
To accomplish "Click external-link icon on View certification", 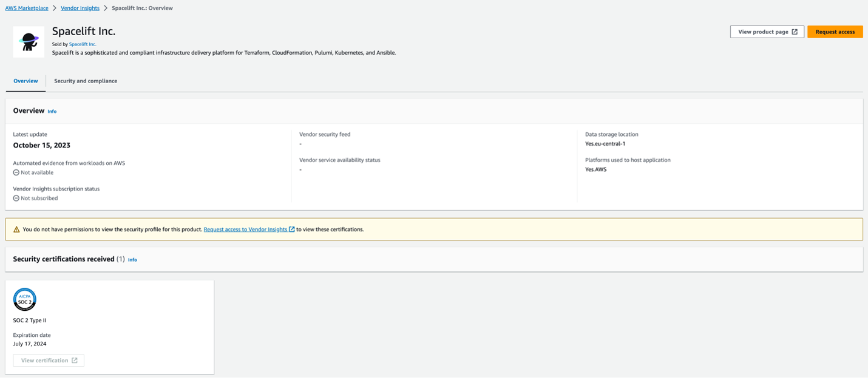I will [75, 361].
